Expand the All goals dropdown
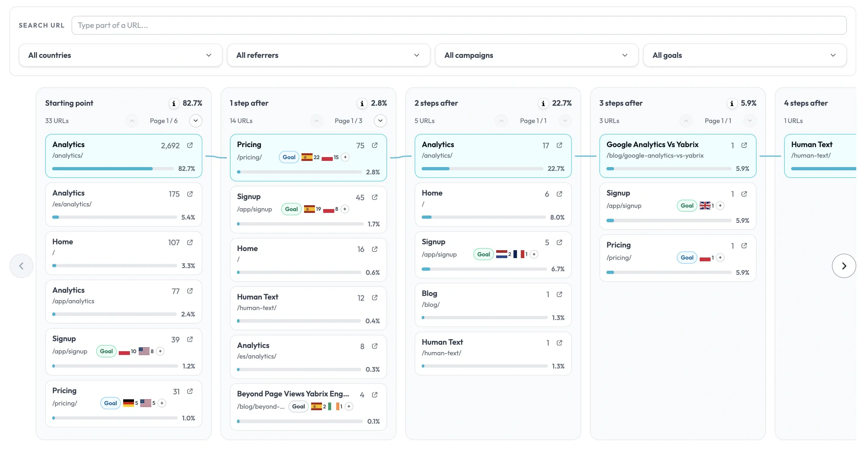This screenshot has height=451, width=868. click(745, 55)
